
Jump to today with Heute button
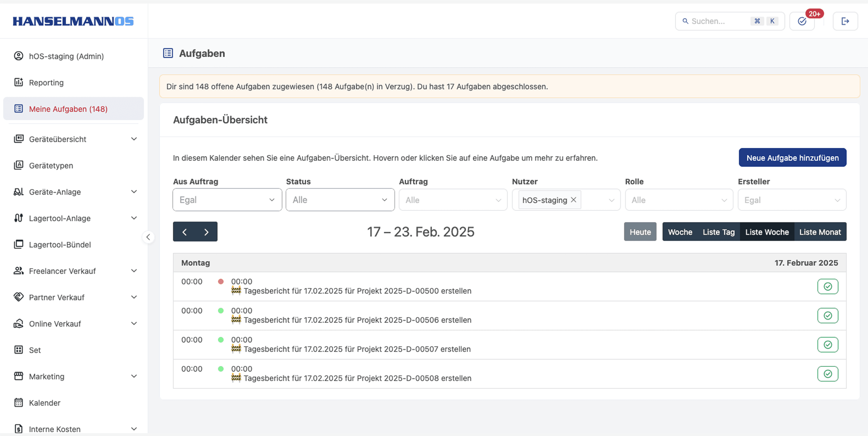pyautogui.click(x=640, y=232)
